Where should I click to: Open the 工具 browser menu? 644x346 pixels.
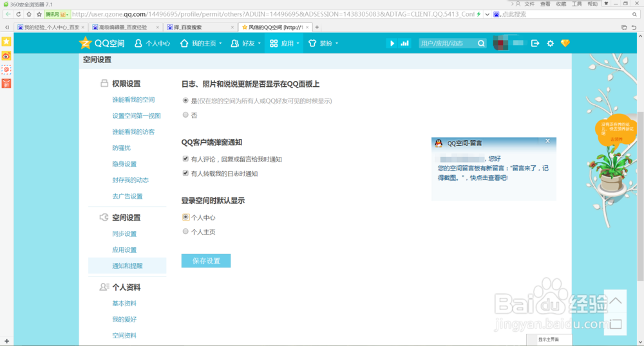click(x=577, y=4)
